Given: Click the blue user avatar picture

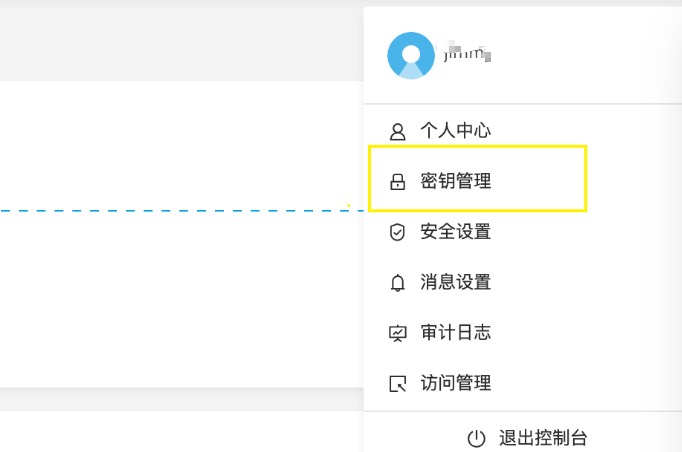Looking at the screenshot, I should (x=411, y=55).
